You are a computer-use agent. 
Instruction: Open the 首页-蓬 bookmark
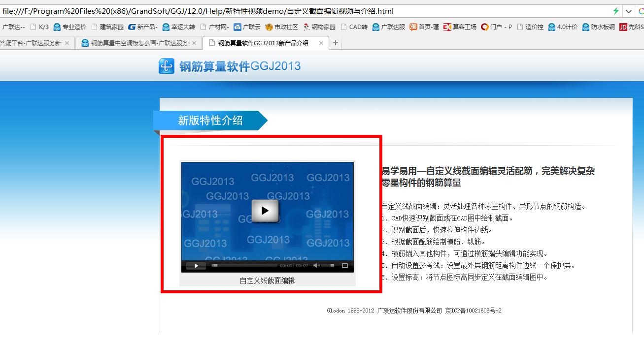tap(424, 27)
